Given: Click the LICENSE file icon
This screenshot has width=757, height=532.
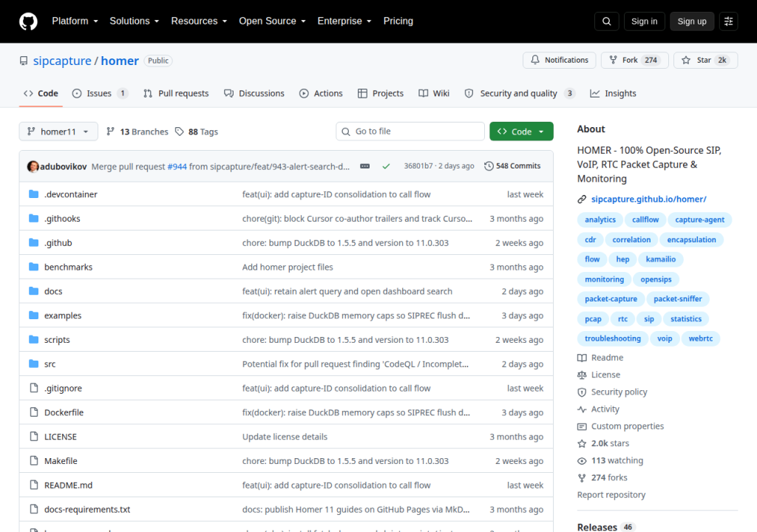Looking at the screenshot, I should click(34, 437).
